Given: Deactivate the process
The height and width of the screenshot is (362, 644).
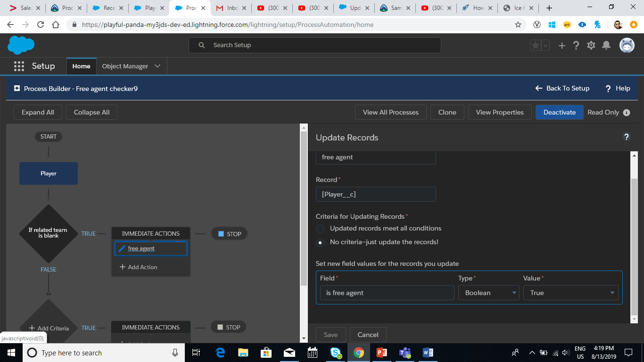Looking at the screenshot, I should pos(560,112).
